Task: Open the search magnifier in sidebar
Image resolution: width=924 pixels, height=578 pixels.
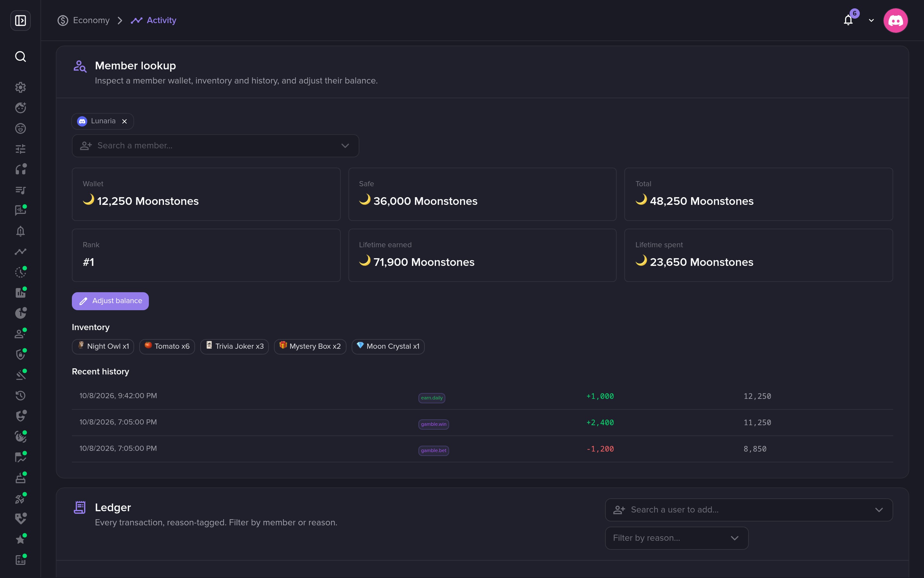Action: 20,57
